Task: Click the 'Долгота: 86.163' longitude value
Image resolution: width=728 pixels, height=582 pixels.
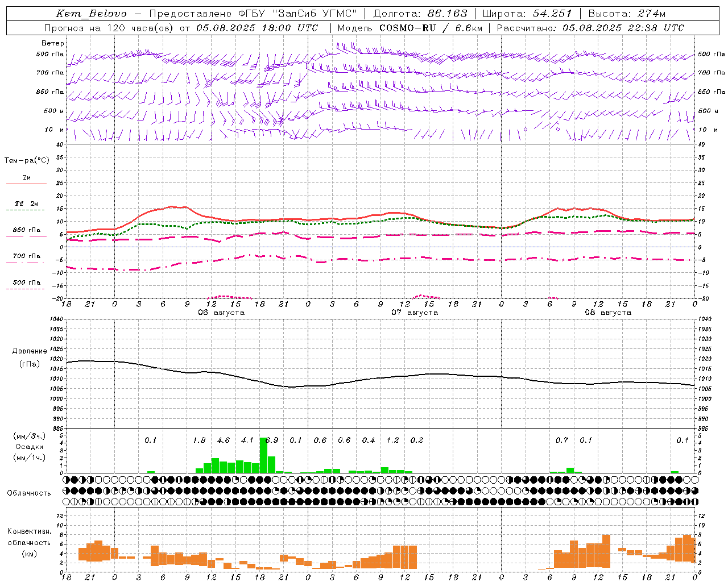Action: pyautogui.click(x=420, y=14)
